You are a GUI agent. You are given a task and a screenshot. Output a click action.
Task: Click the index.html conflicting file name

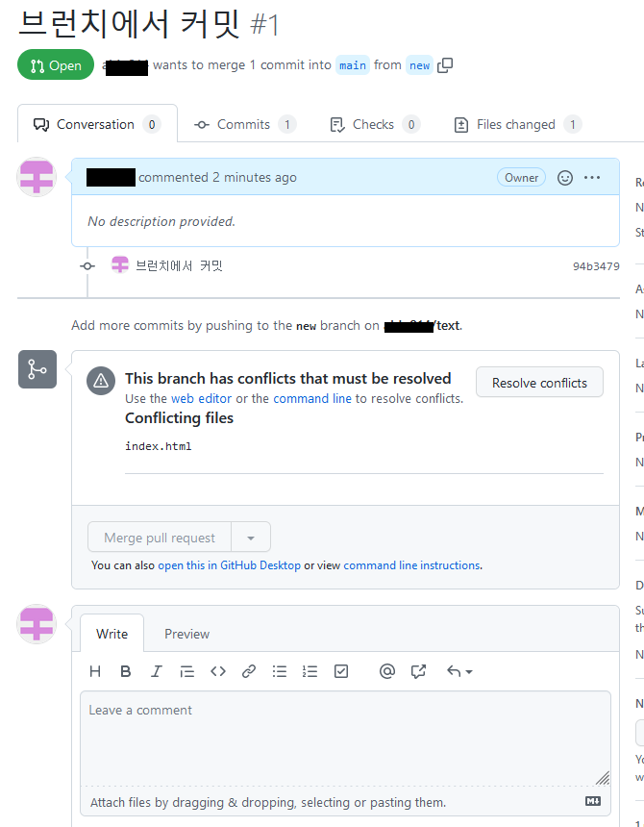point(158,446)
